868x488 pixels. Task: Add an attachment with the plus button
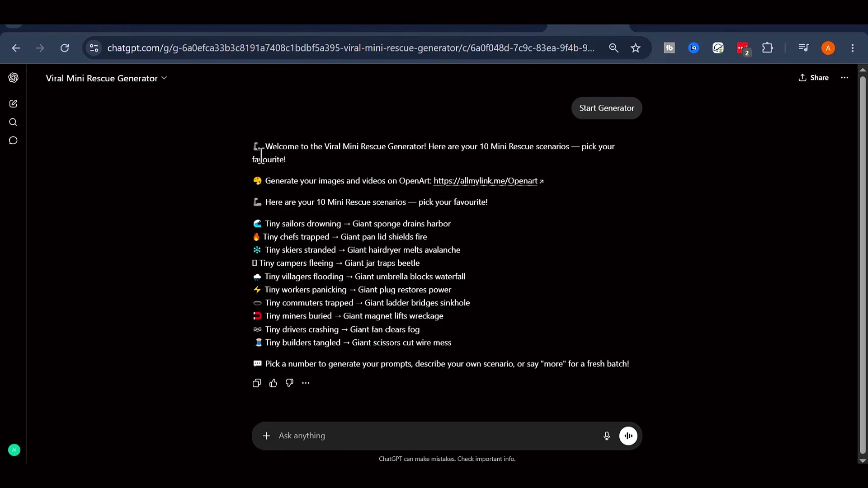point(266,436)
